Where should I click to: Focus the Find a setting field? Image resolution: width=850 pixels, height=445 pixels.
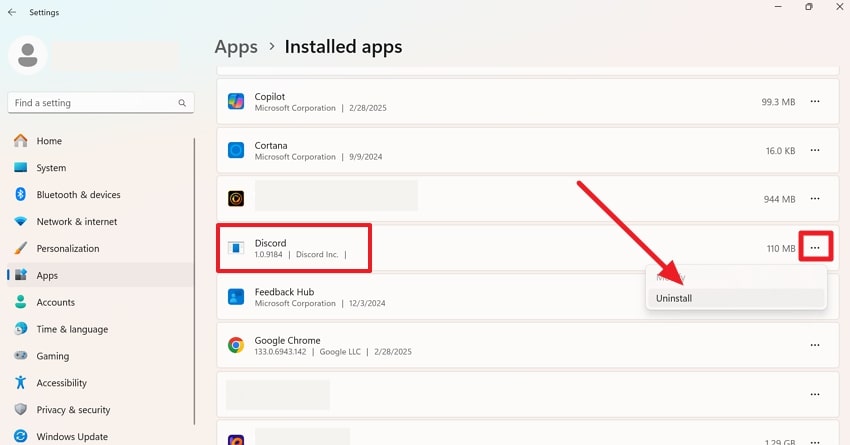pyautogui.click(x=101, y=103)
